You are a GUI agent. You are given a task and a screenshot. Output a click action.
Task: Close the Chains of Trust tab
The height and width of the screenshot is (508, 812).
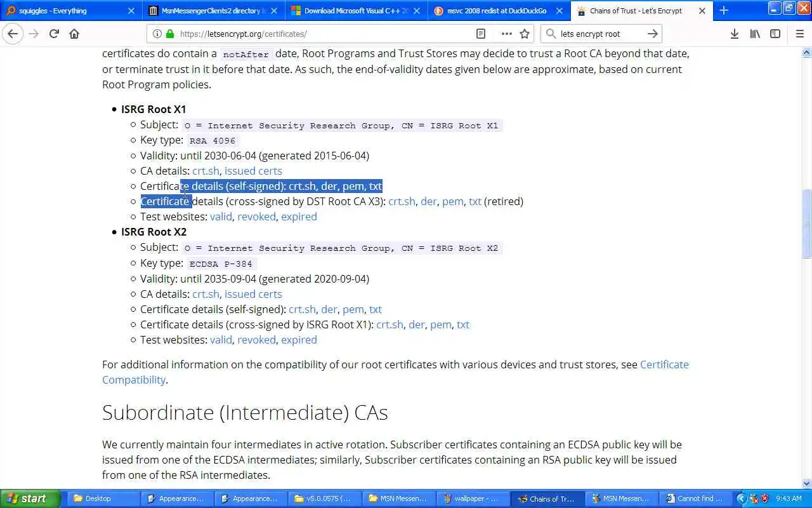point(702,11)
